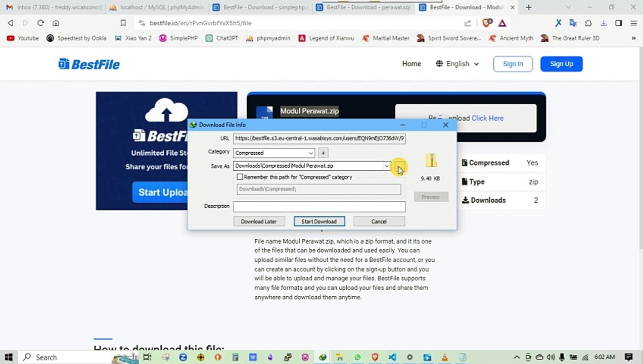Click the translate extension icon
Image resolution: width=643 pixels, height=364 pixels.
tap(573, 23)
